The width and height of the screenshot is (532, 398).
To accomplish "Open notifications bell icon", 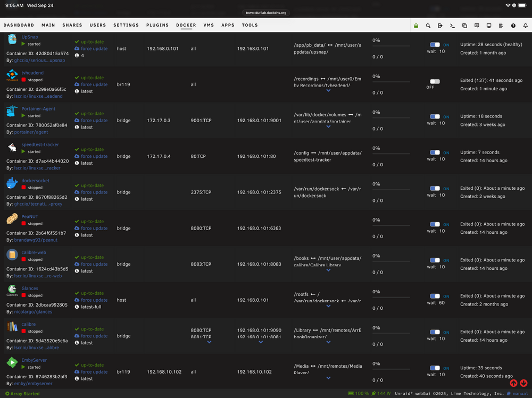I will point(526,26).
